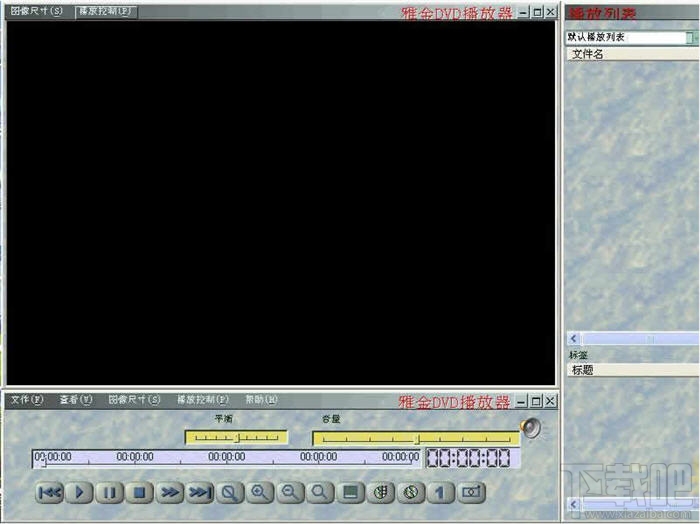
Task: Click the skip to next track button
Action: click(x=200, y=492)
